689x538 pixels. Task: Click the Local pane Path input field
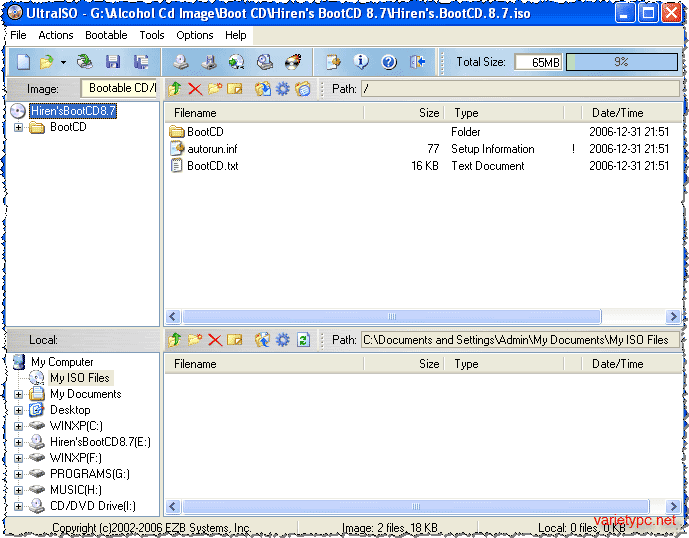(x=521, y=340)
